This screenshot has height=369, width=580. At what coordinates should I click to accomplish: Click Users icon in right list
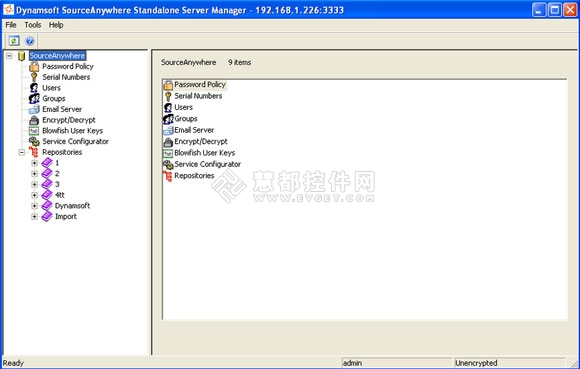point(168,108)
